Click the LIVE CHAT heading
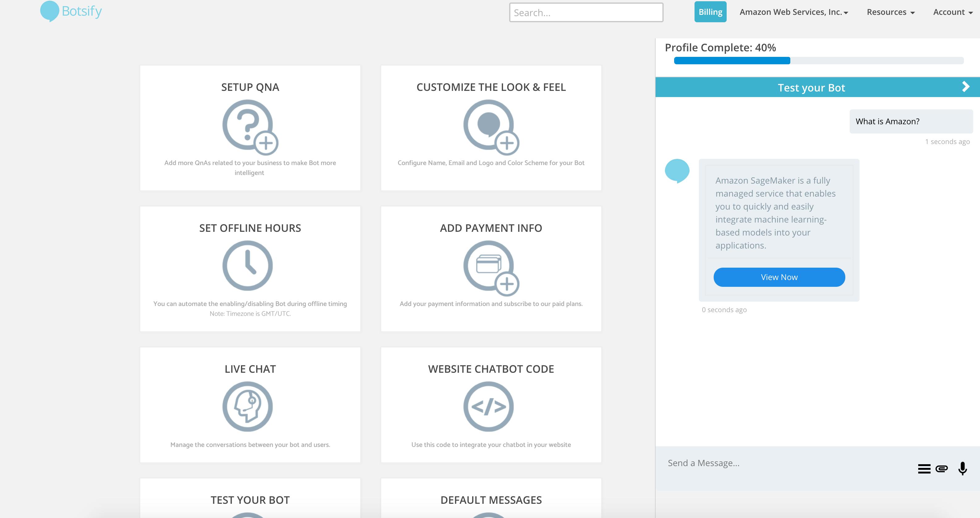This screenshot has height=518, width=980. [x=250, y=369]
